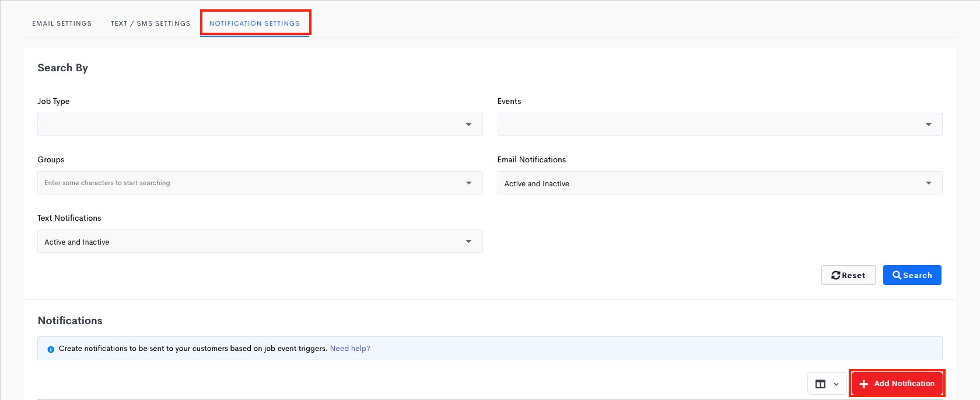Image resolution: width=980 pixels, height=400 pixels.
Task: Click the magnifying glass icon on Search
Action: pyautogui.click(x=897, y=275)
